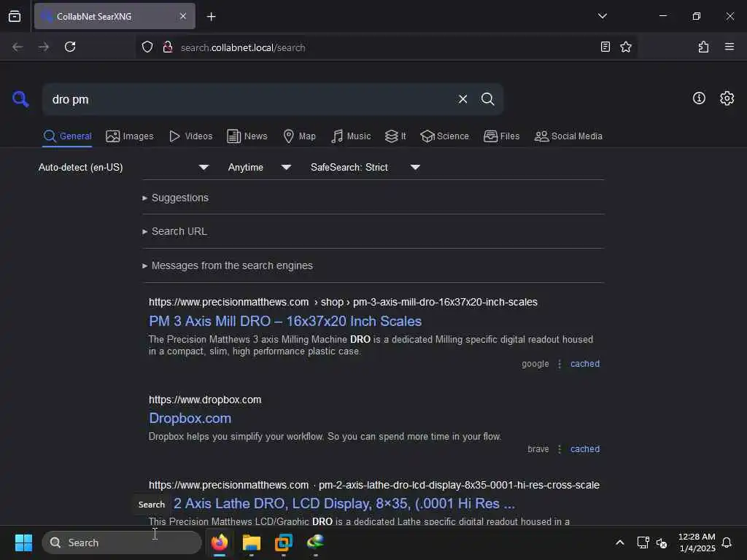747x560 pixels.
Task: Click the browser address bar
Action: click(x=386, y=47)
